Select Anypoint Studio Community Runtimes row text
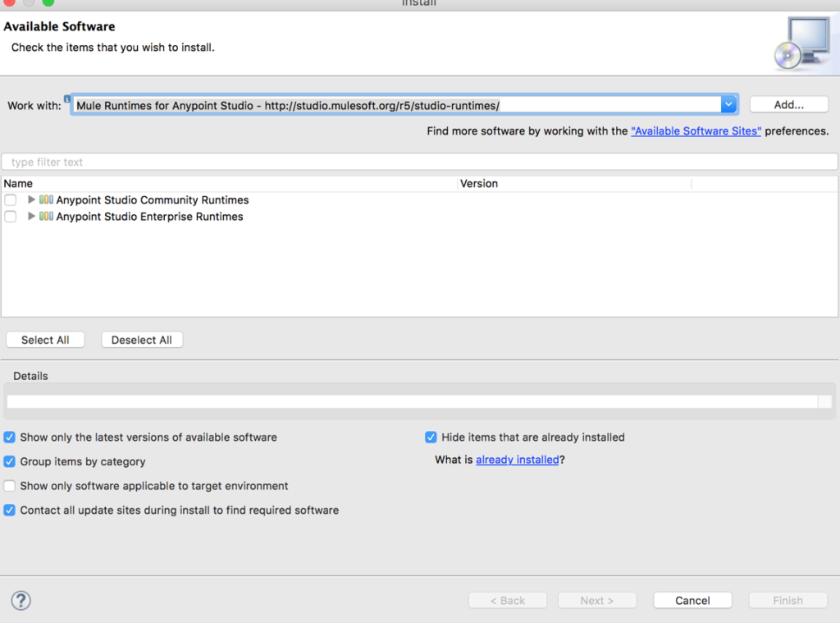840x623 pixels. [153, 200]
